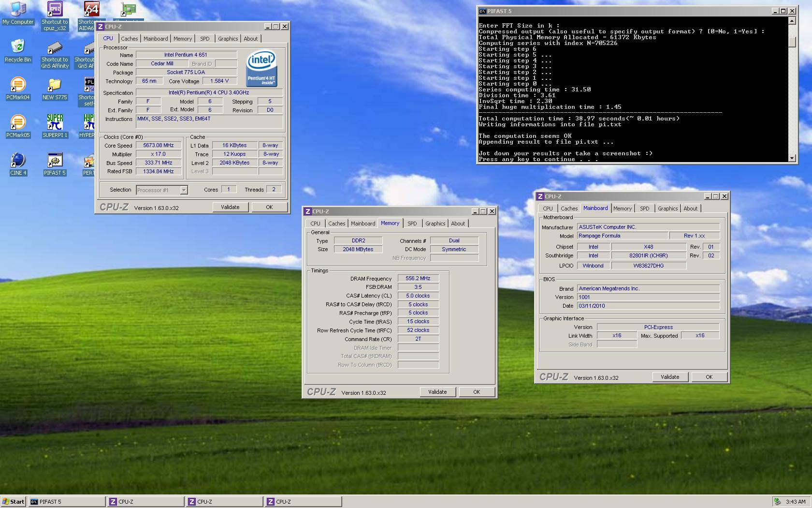Click the CPU-Z title icon in Memory window
812x508 pixels.
click(x=308, y=211)
